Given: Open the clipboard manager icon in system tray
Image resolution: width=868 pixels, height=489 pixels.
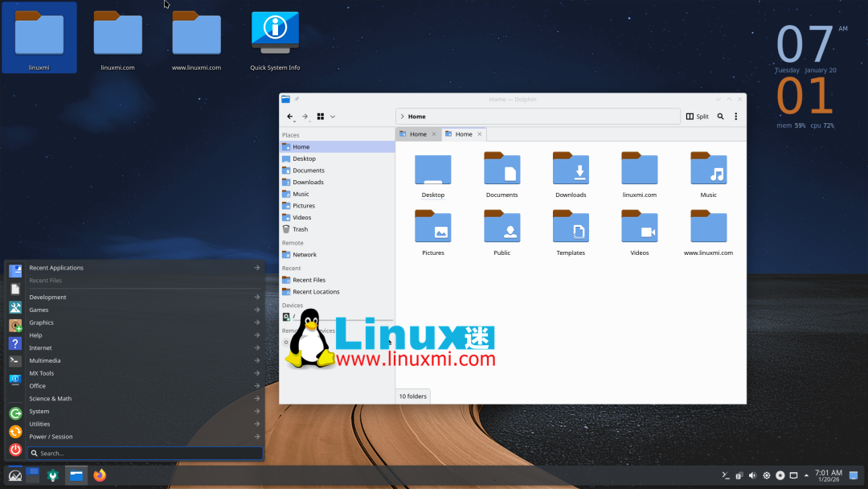Looking at the screenshot, I should (x=739, y=475).
